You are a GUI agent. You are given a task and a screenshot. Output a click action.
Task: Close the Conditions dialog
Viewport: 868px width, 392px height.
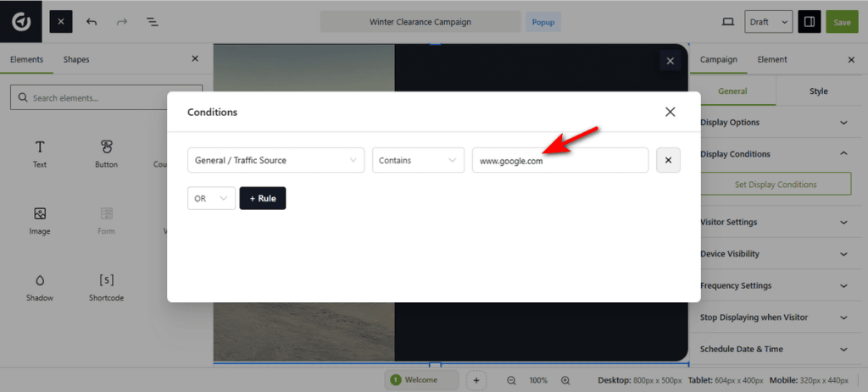click(x=670, y=112)
